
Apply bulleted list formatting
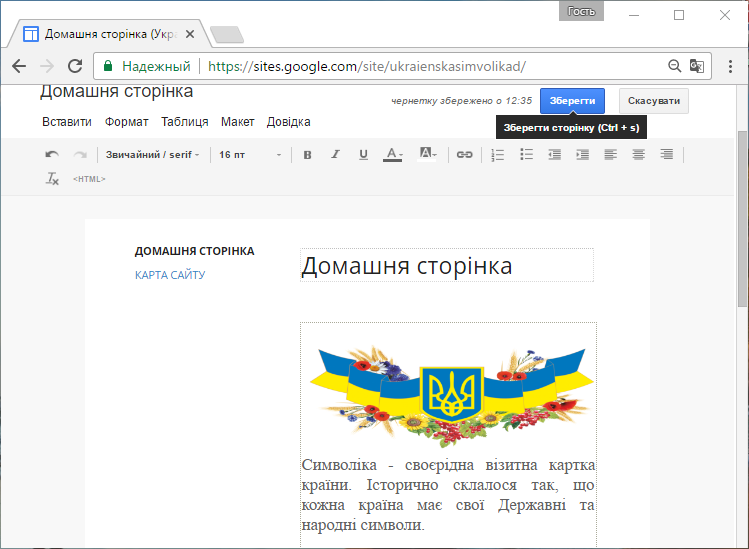[526, 154]
